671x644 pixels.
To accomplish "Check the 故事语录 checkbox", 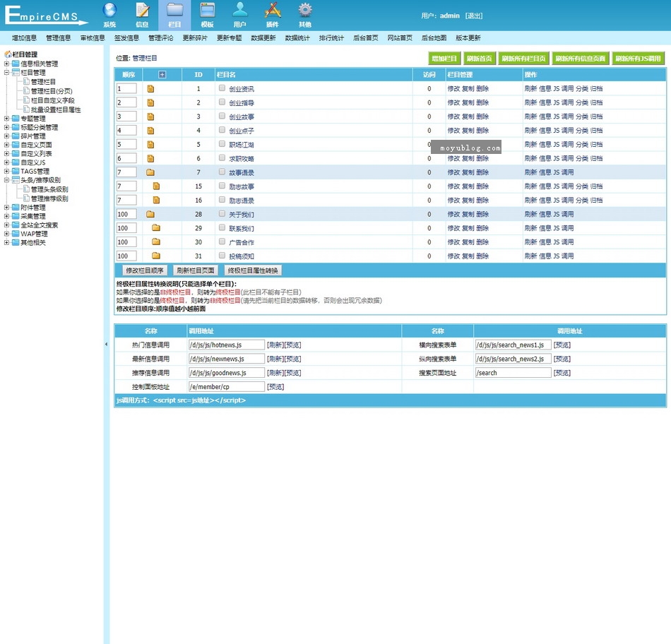I will coord(222,172).
